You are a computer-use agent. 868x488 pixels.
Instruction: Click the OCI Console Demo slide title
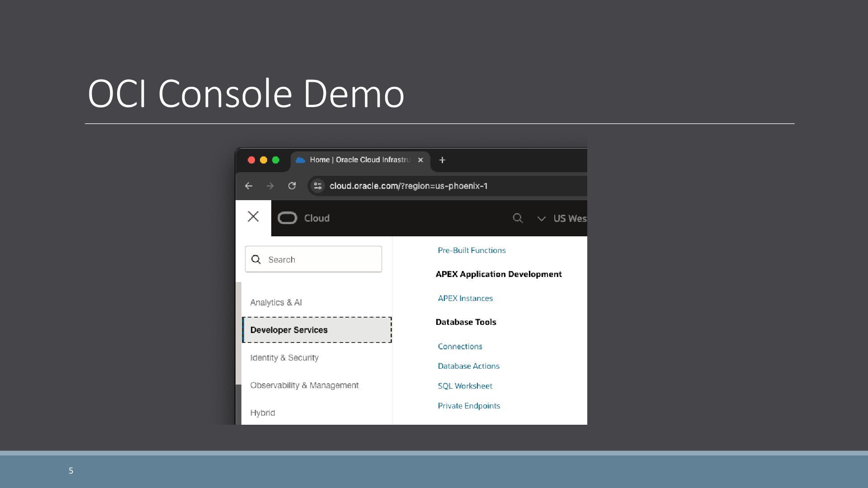pos(246,93)
